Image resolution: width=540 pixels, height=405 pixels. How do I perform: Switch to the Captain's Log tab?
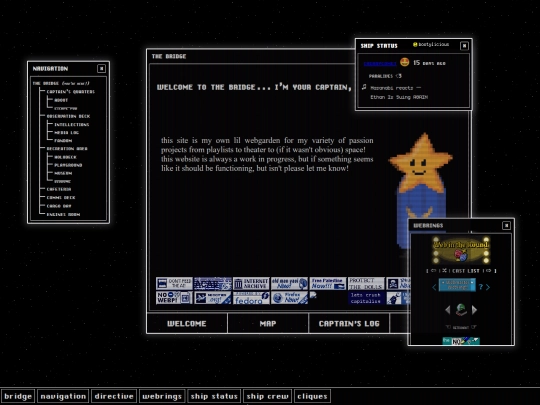coord(349,323)
